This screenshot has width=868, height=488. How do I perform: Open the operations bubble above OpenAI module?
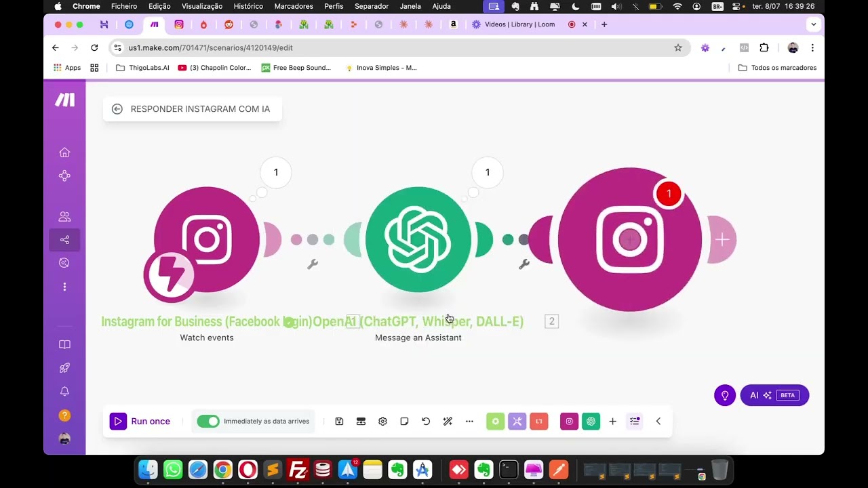click(488, 172)
